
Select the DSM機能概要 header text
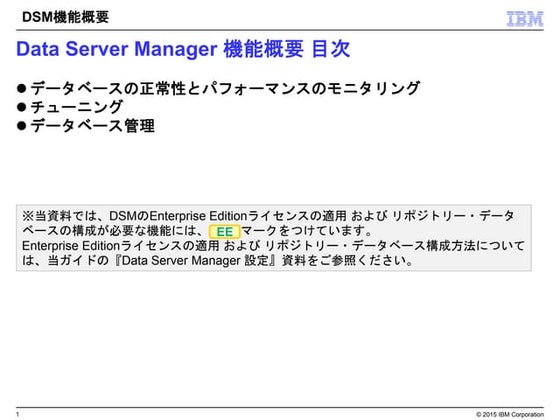(x=65, y=17)
